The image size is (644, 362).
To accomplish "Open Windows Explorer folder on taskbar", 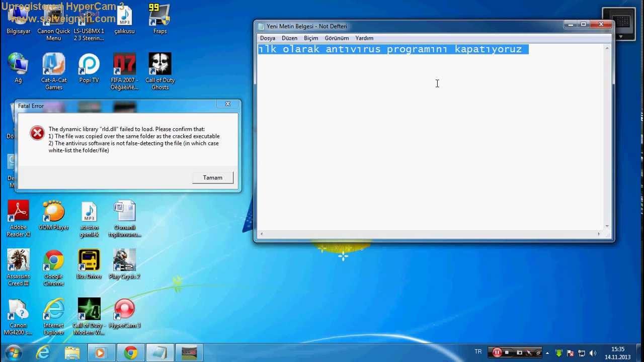I will 72,353.
